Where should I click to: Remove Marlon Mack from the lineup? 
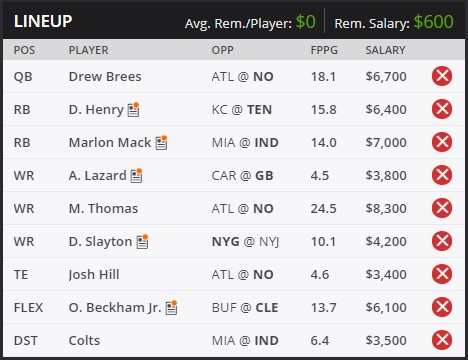(x=442, y=142)
